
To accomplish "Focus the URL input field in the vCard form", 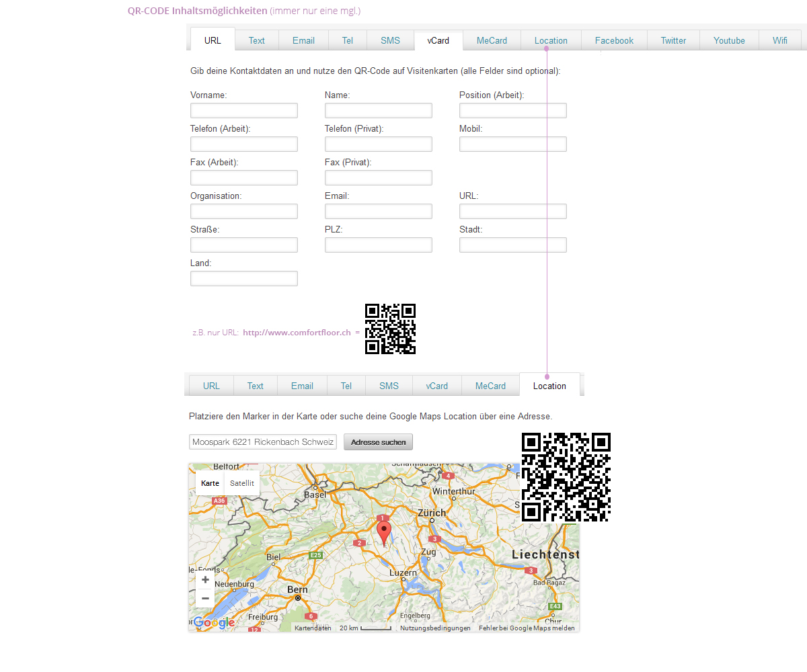I will point(513,211).
